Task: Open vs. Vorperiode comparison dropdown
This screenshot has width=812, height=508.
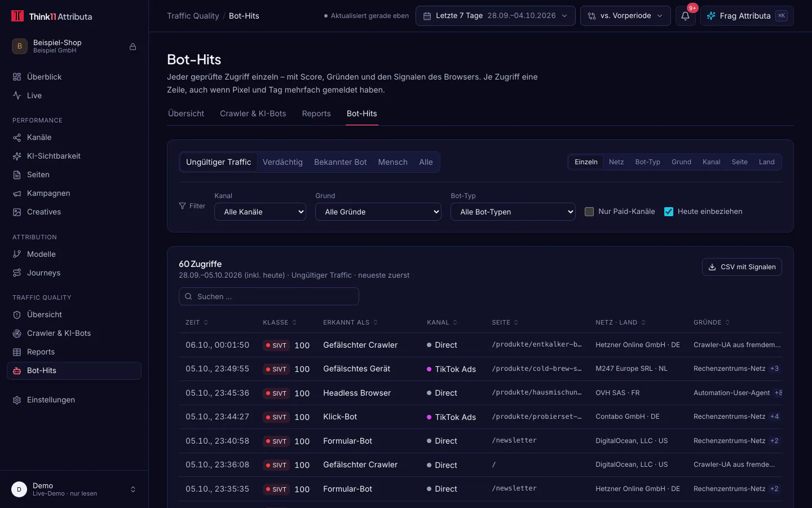Action: [625, 16]
